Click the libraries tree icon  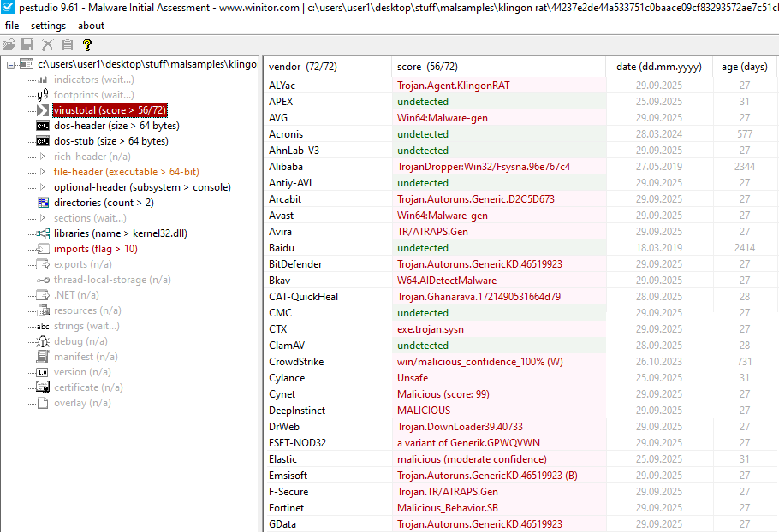click(x=43, y=233)
